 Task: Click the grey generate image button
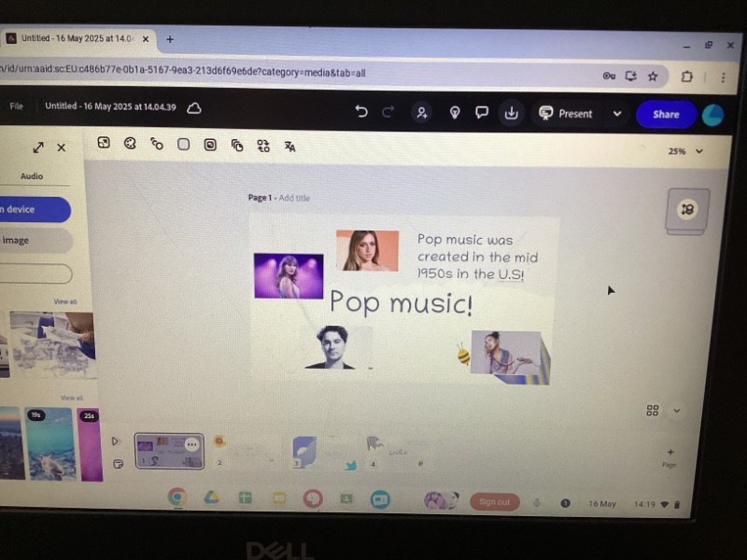[35, 241]
